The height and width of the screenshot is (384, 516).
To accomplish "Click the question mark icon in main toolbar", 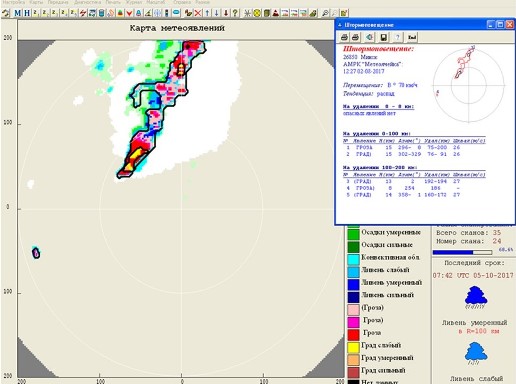I will [x=235, y=13].
